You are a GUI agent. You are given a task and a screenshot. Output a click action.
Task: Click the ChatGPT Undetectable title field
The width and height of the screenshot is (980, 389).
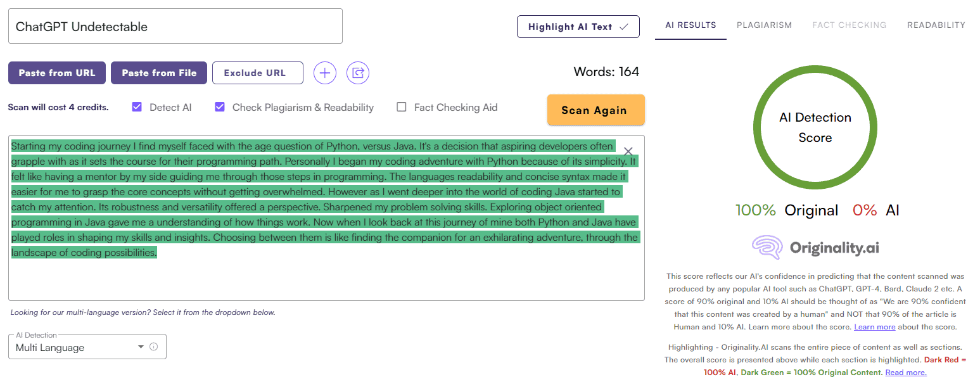click(175, 26)
